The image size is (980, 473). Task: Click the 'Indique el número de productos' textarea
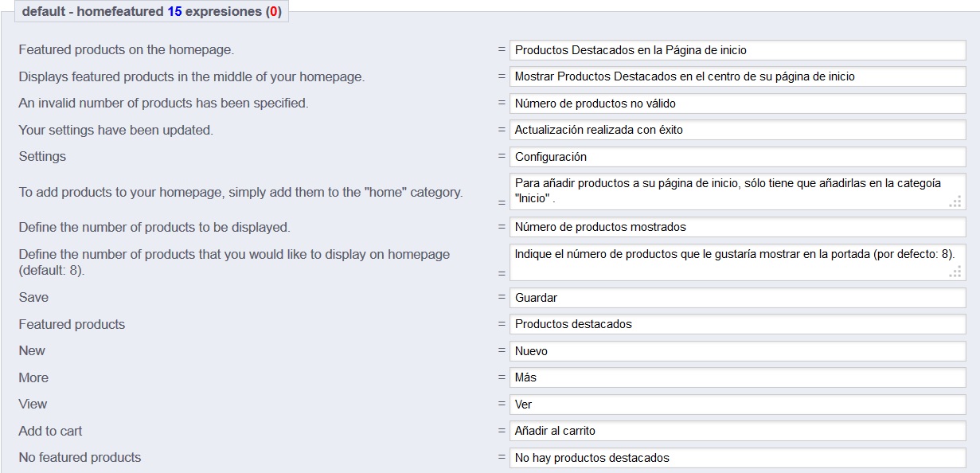coord(729,262)
